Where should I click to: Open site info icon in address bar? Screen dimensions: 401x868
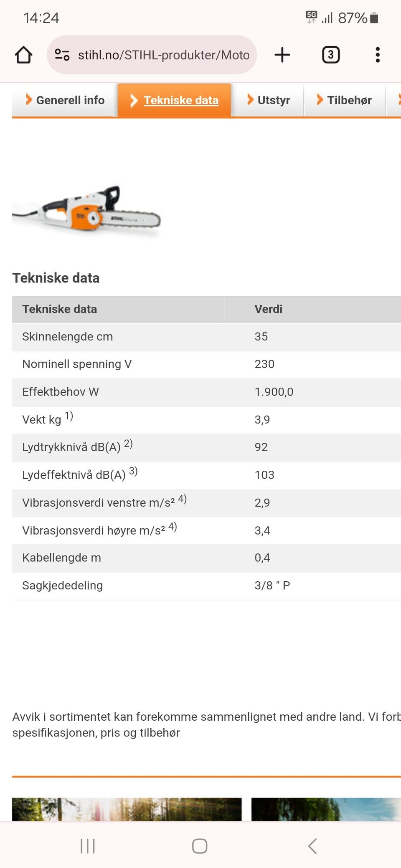(62, 55)
